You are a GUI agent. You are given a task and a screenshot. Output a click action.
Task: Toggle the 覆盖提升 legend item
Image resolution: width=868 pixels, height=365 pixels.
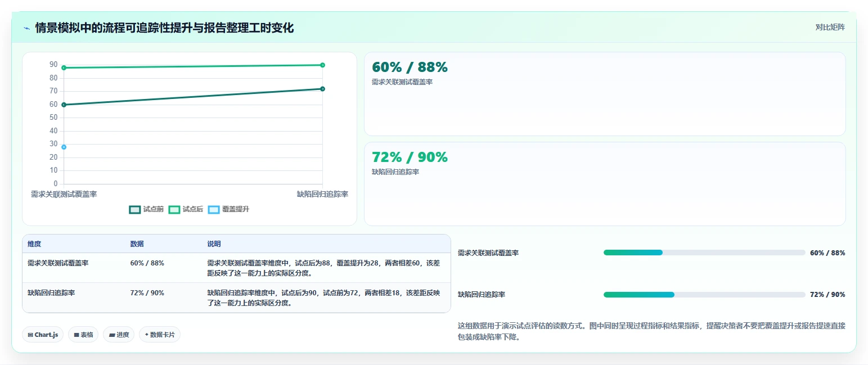(228, 209)
